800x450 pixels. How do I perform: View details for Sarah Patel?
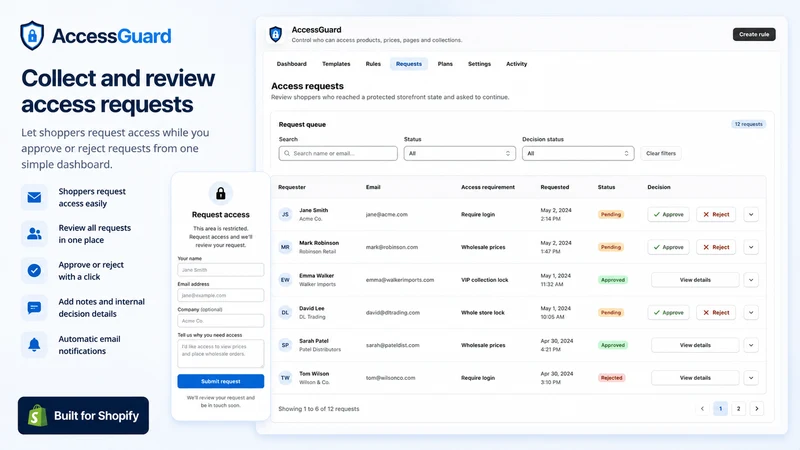695,345
